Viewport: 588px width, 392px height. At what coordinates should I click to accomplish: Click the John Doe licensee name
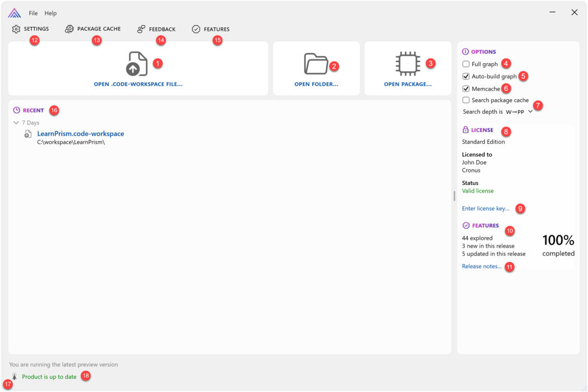click(474, 162)
